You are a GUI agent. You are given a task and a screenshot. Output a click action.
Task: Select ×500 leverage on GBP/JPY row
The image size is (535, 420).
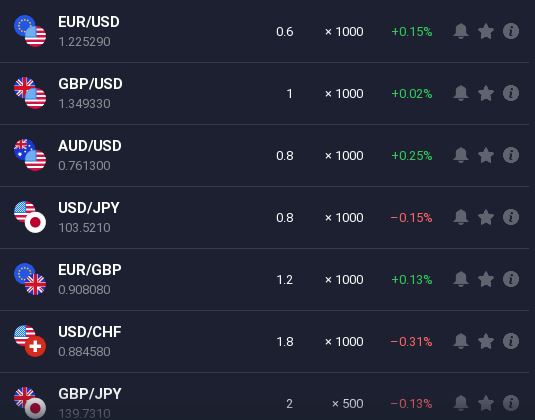tap(347, 404)
